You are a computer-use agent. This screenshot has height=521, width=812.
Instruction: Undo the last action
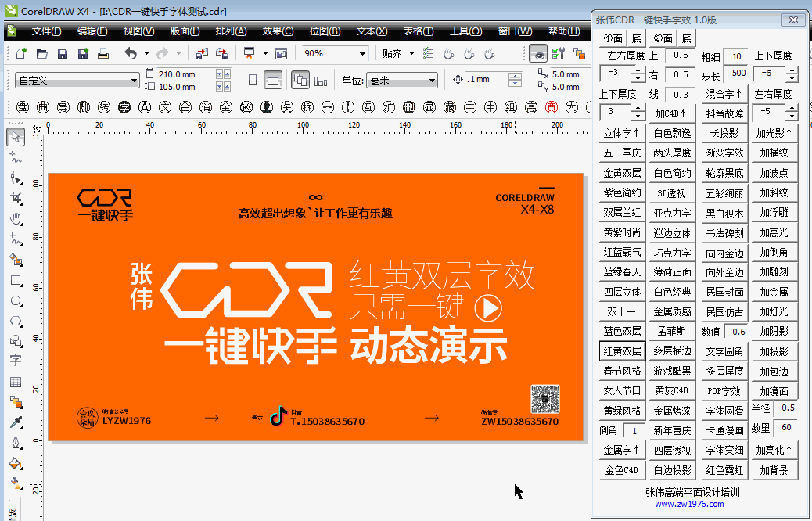pos(131,53)
